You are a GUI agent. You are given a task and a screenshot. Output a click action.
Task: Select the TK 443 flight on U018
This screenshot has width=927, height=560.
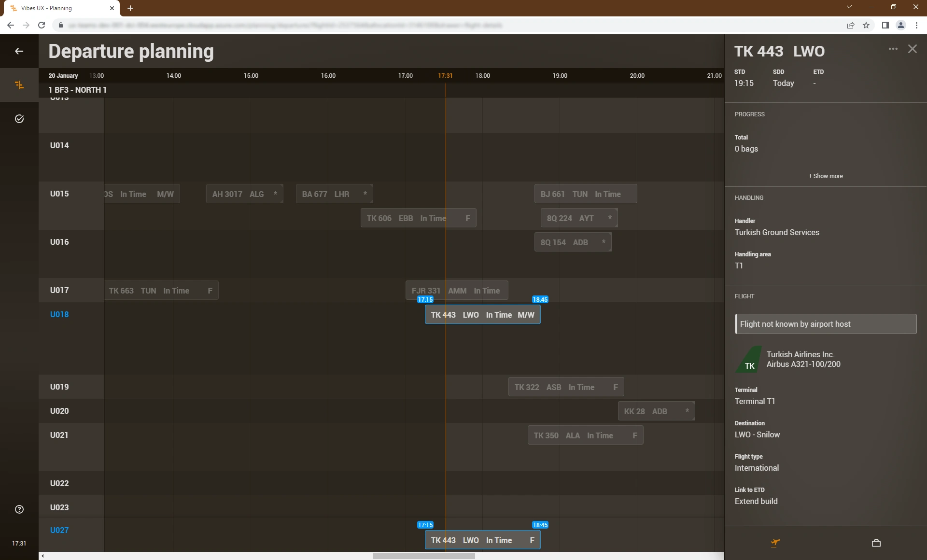tap(483, 315)
